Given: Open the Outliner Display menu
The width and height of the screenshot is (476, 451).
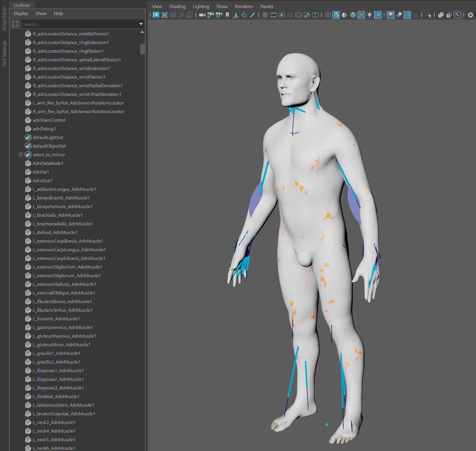Looking at the screenshot, I should pos(21,14).
